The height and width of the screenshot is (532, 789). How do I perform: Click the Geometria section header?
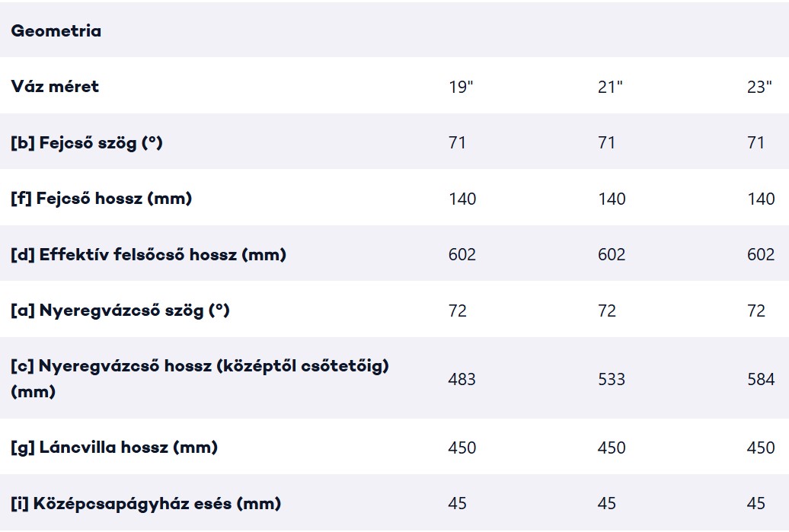coord(56,30)
